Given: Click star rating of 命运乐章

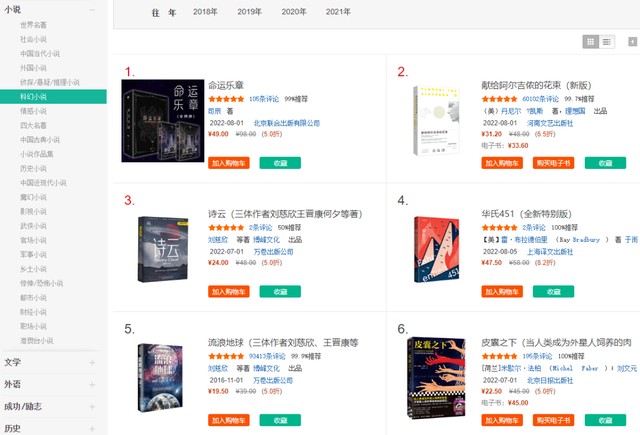Looking at the screenshot, I should (x=226, y=99).
